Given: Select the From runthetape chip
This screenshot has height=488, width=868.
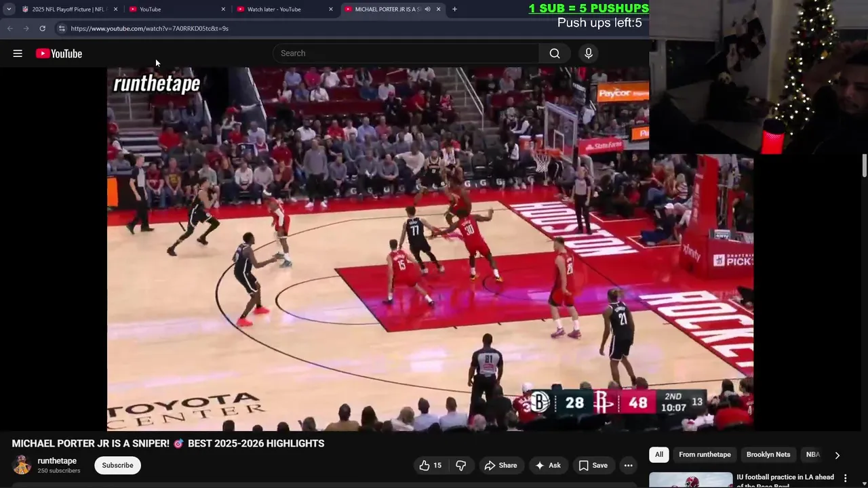Looking at the screenshot, I should point(705,455).
